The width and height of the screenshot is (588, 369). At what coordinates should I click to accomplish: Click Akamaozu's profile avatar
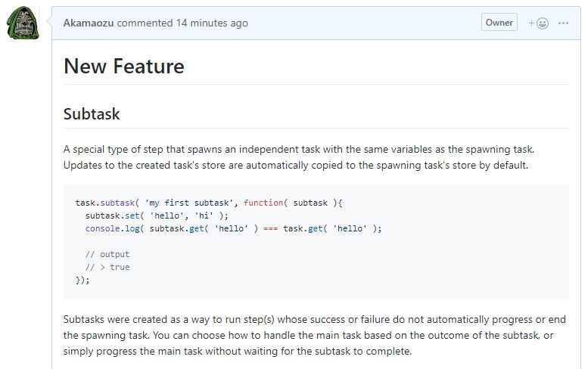click(23, 23)
